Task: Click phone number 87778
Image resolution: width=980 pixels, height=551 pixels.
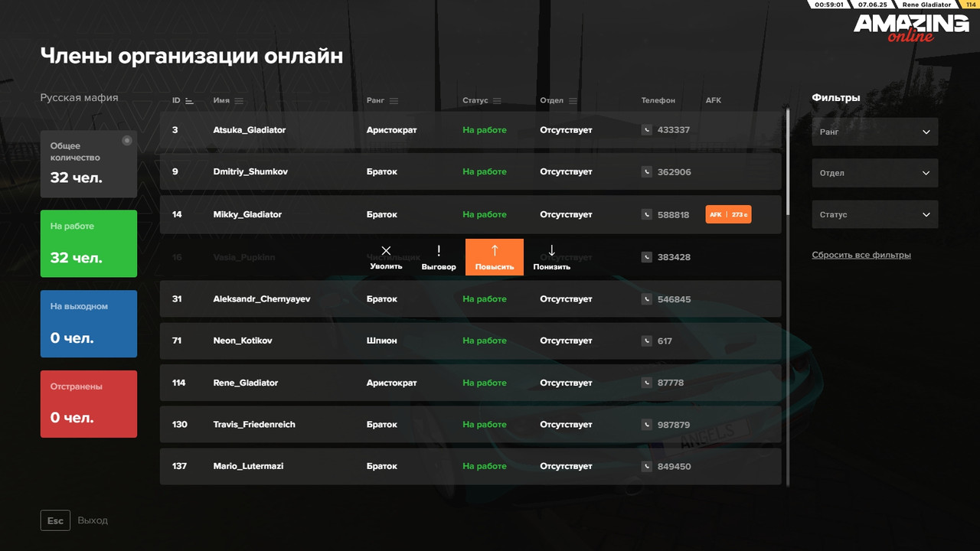Action: [x=671, y=383]
